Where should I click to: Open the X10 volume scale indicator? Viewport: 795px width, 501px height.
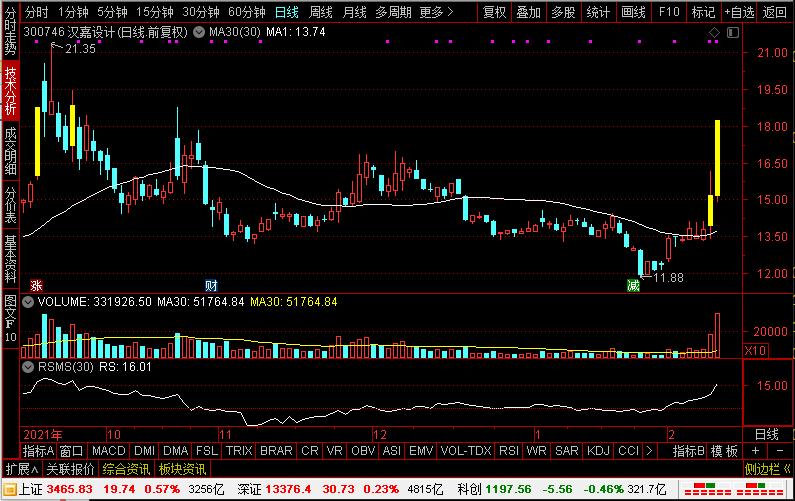coord(758,350)
